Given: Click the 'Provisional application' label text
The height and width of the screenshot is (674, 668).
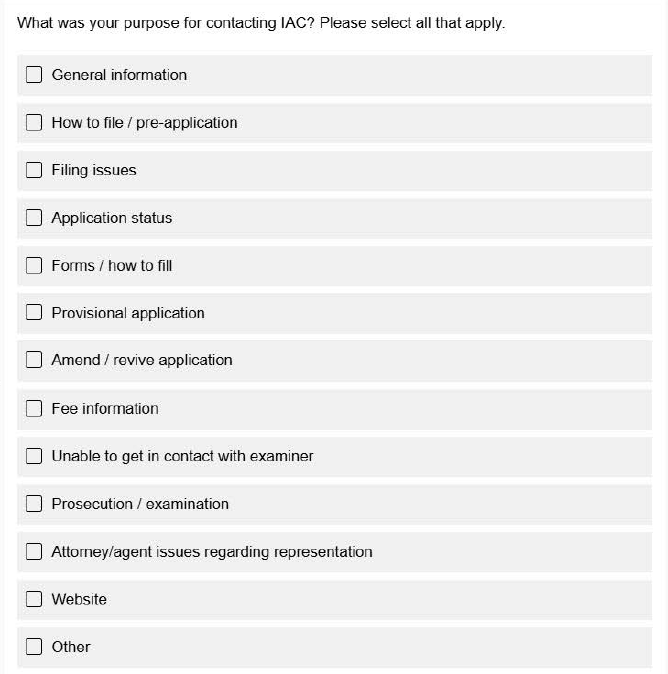Looking at the screenshot, I should (128, 313).
